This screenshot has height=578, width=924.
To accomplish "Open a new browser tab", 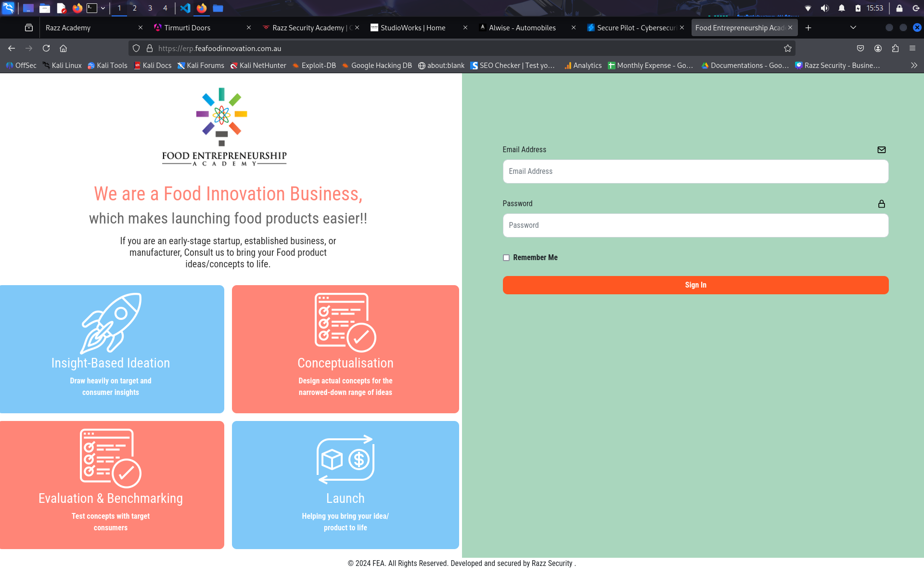I will [x=808, y=28].
